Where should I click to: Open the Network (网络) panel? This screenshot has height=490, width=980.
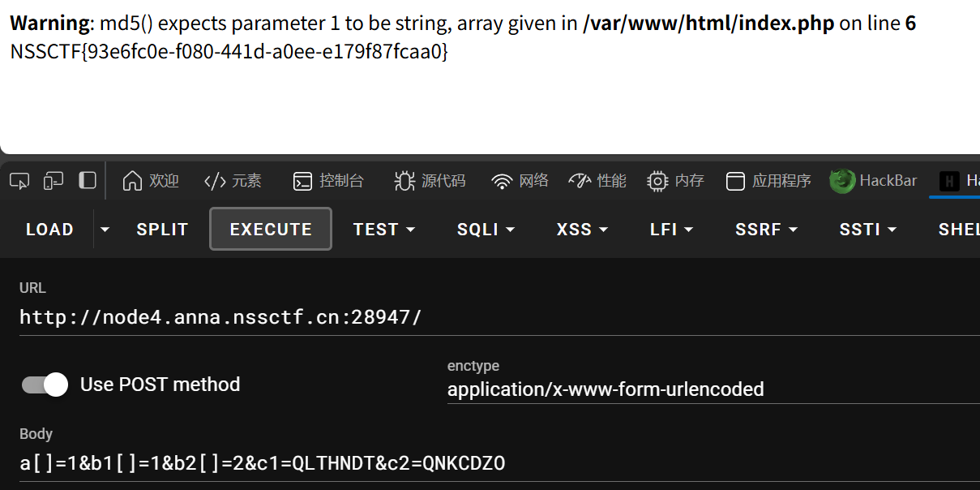[520, 181]
